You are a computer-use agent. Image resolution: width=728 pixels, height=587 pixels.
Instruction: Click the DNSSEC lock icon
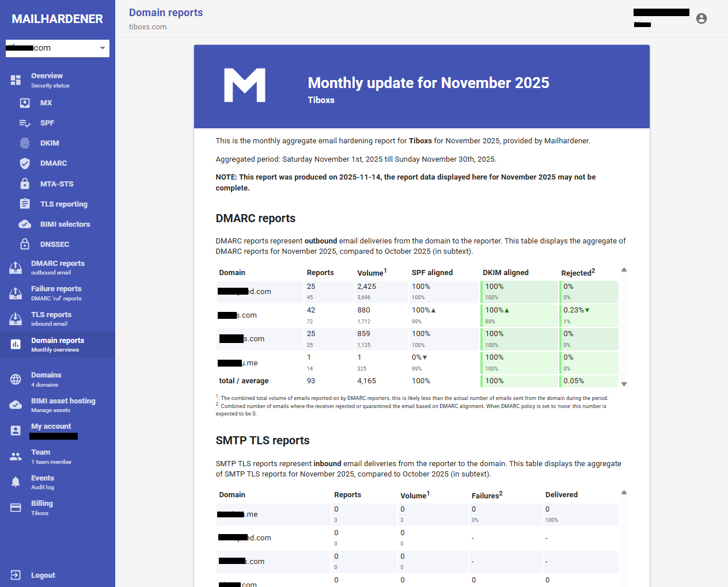25,244
